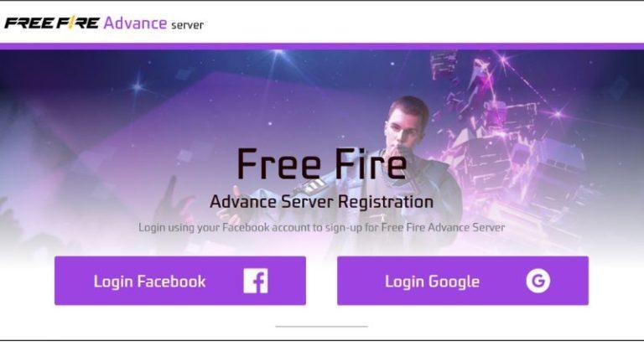Screen dimensions: 644x362
Task: Click the raised hand silhouette on banner left
Action: click(174, 197)
